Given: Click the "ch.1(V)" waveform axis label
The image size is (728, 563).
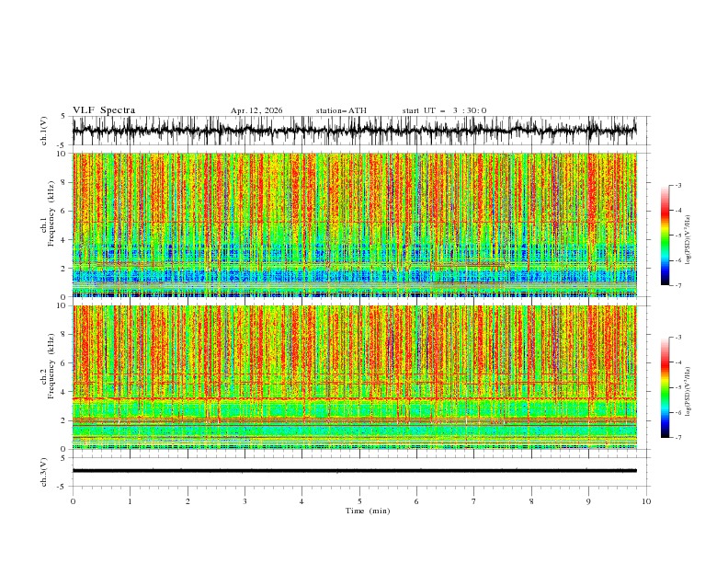Looking at the screenshot, I should click(x=44, y=131).
